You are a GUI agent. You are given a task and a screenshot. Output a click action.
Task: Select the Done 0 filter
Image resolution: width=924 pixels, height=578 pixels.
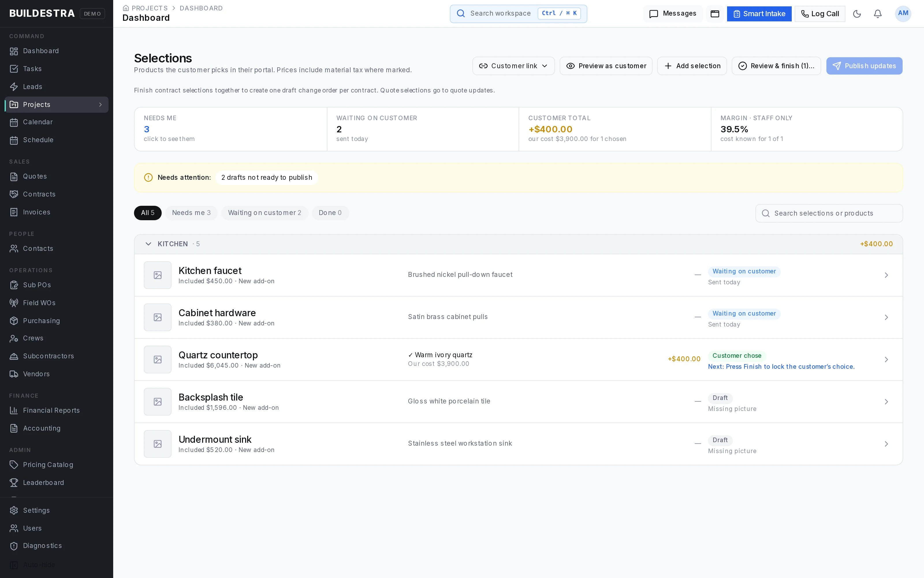click(x=330, y=213)
